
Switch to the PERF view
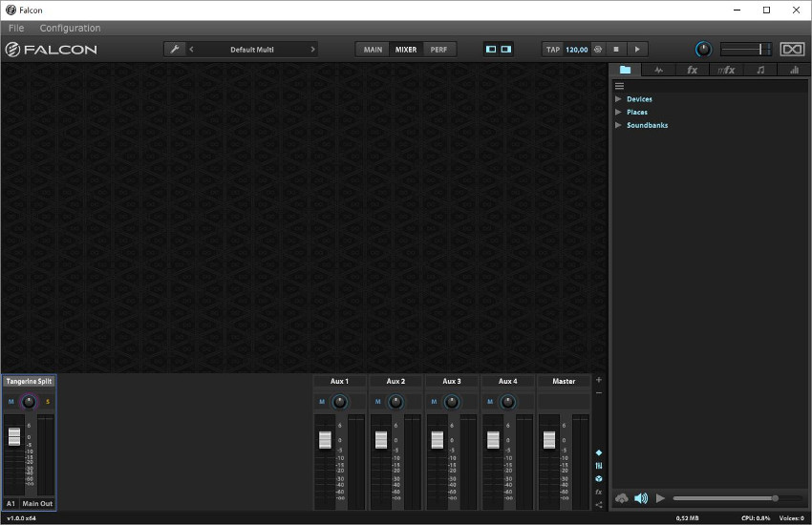[x=438, y=49]
